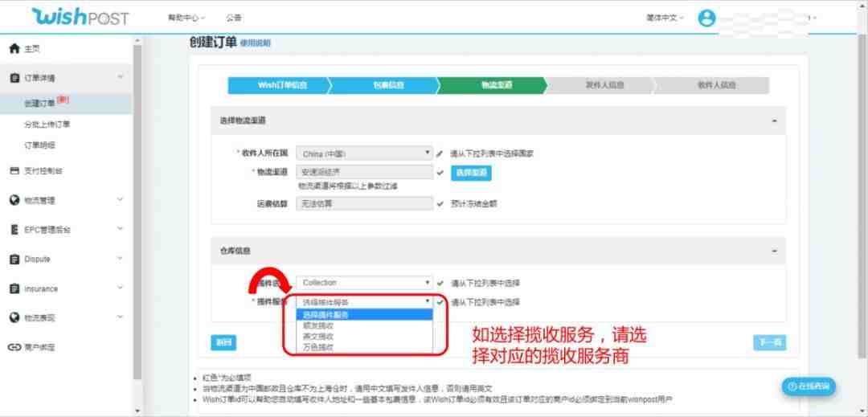Screen dimensions: 868x417
Task: Click the WishPost logo
Action: tap(80, 17)
